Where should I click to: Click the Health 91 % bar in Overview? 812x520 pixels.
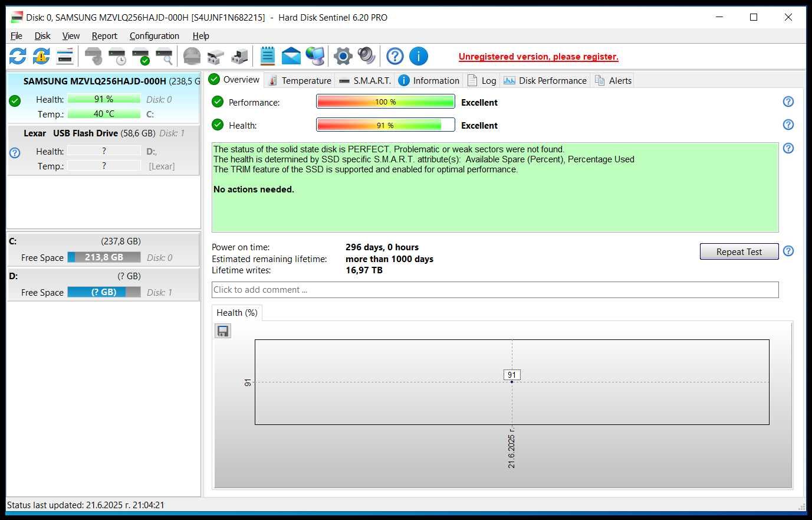386,125
